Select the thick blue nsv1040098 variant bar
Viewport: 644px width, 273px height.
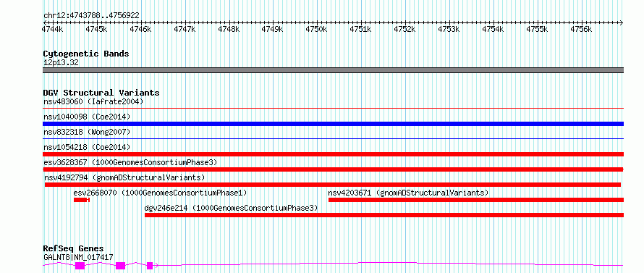(x=333, y=124)
